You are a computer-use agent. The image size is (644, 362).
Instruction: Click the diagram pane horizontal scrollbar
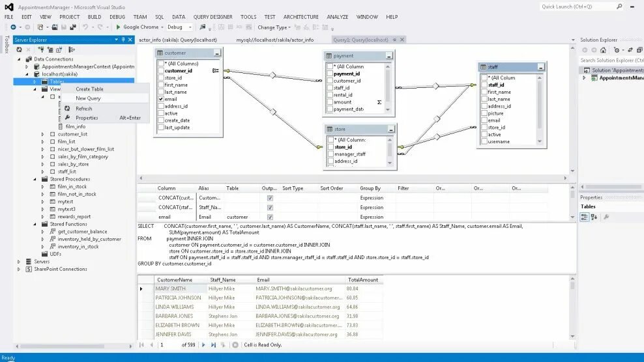pyautogui.click(x=353, y=178)
